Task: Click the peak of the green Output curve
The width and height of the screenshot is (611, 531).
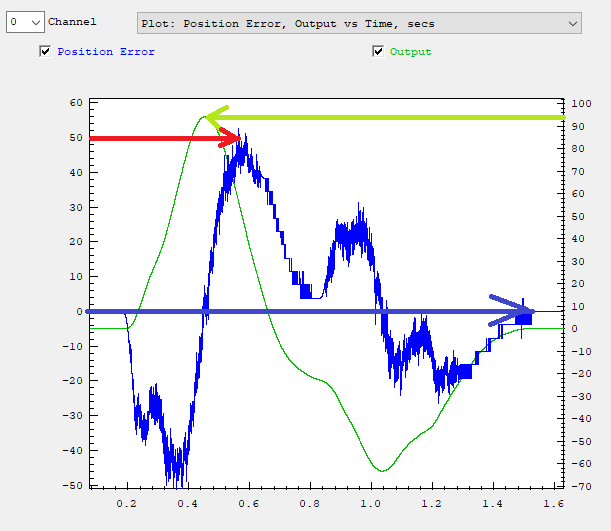Action: click(203, 117)
